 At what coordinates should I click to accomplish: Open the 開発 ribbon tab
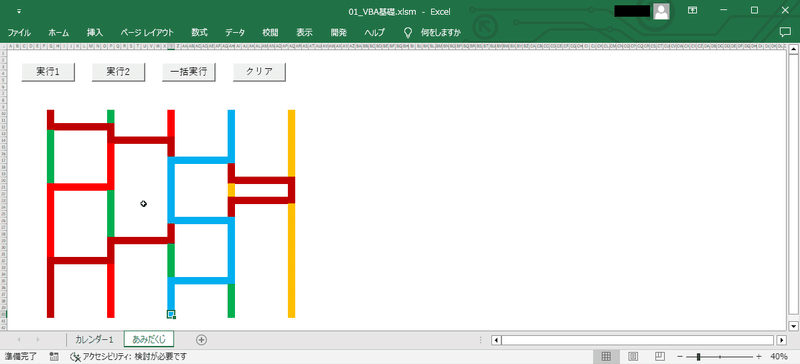338,33
